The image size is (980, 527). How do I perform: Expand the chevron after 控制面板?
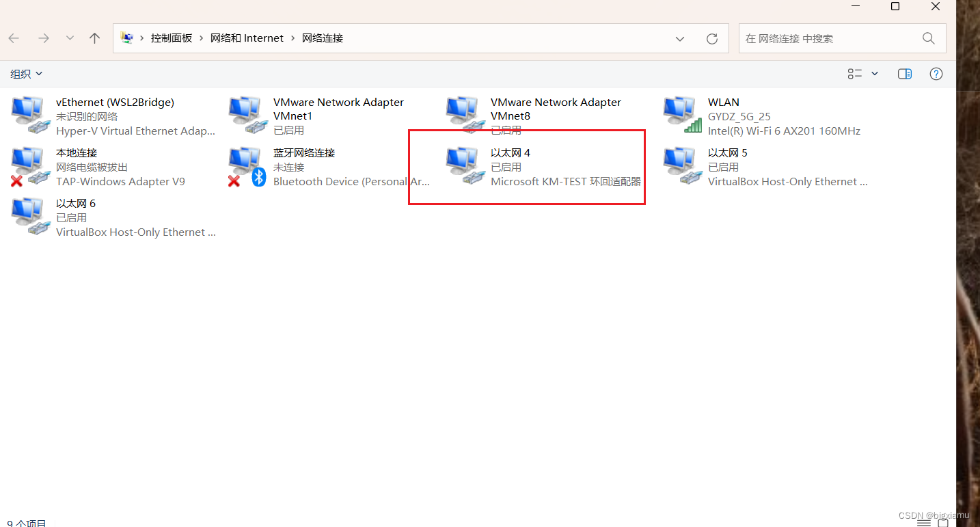tap(202, 38)
